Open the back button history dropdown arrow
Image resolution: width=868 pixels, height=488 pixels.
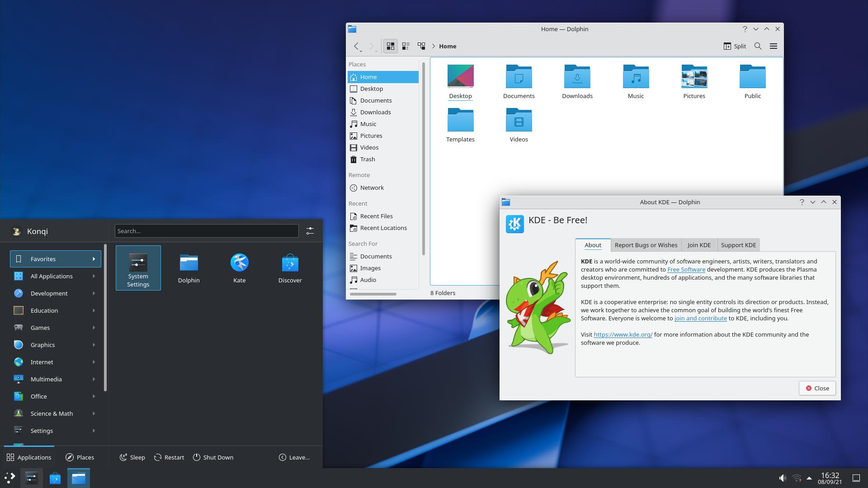coord(361,51)
